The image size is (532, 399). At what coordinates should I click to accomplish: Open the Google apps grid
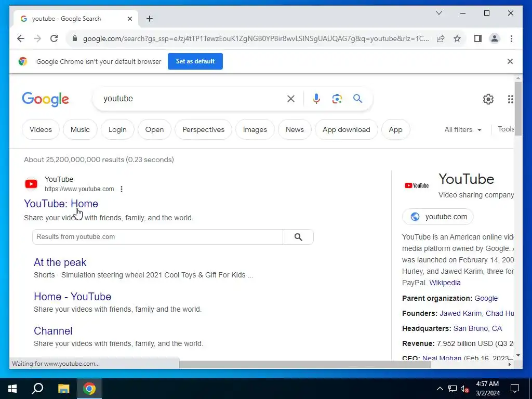(x=510, y=99)
